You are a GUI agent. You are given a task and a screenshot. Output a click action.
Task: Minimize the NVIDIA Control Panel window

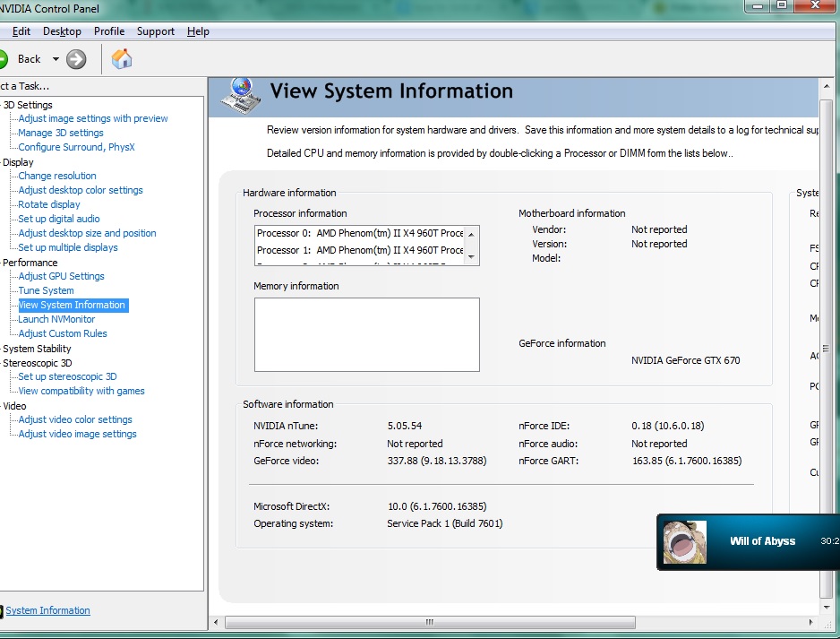coord(758,5)
